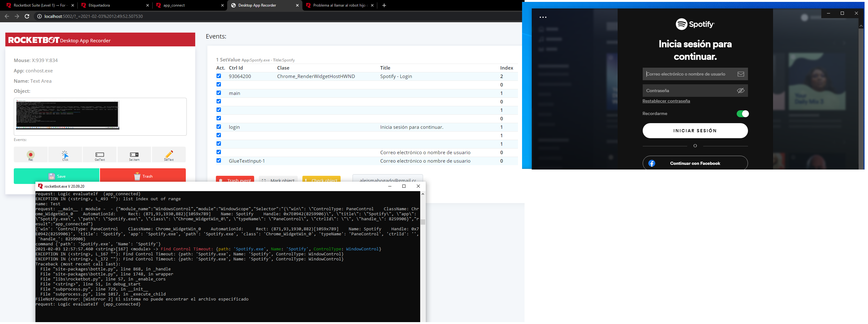The width and height of the screenshot is (868, 324).
Task: Open Spotify three-dots menu
Action: tap(543, 17)
